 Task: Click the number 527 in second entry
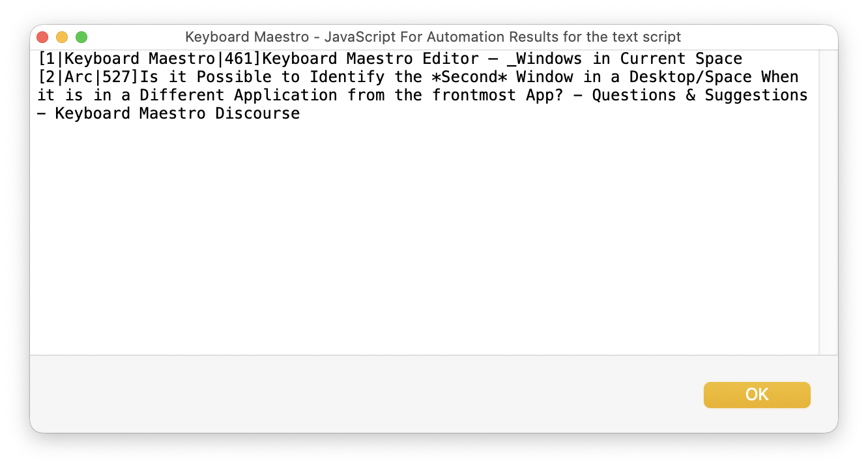click(116, 77)
